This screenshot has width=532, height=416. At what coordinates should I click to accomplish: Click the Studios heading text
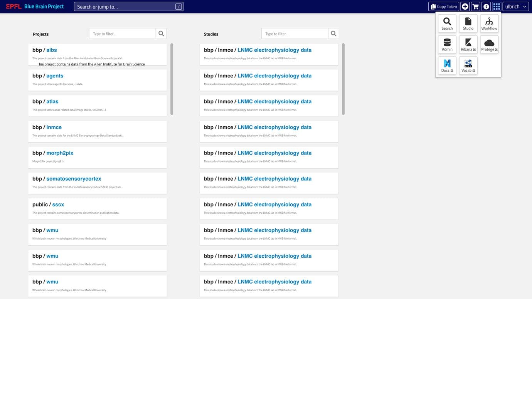tap(211, 34)
